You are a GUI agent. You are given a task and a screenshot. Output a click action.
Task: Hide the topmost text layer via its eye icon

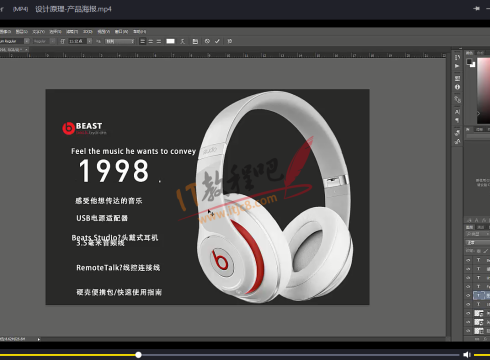pyautogui.click(x=468, y=260)
